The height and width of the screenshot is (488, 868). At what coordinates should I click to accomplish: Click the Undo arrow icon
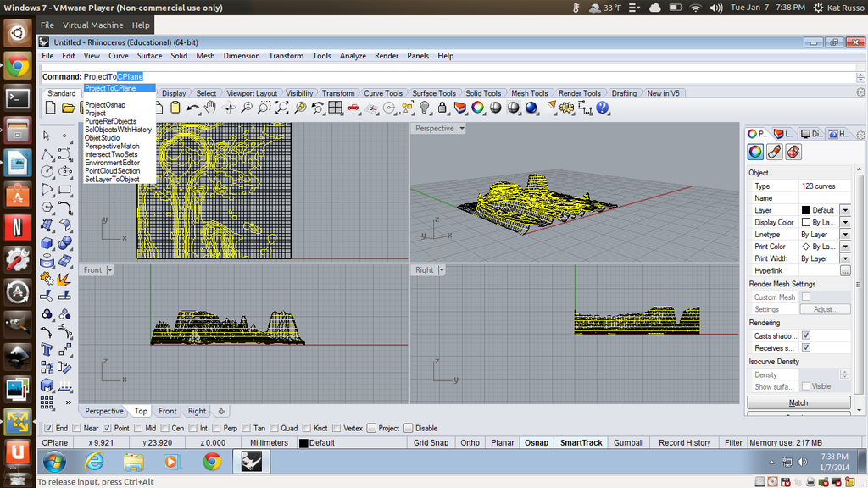(x=193, y=108)
